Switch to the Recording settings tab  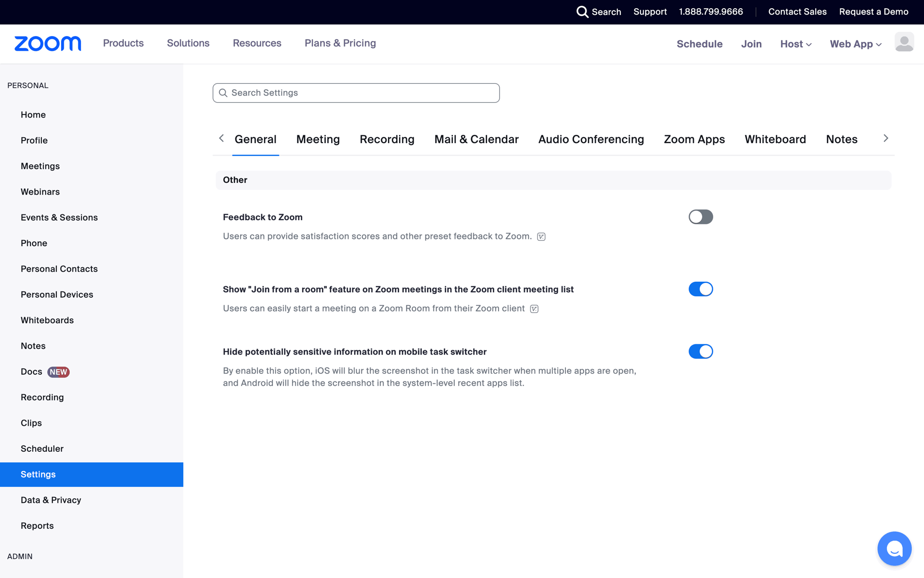pos(387,139)
